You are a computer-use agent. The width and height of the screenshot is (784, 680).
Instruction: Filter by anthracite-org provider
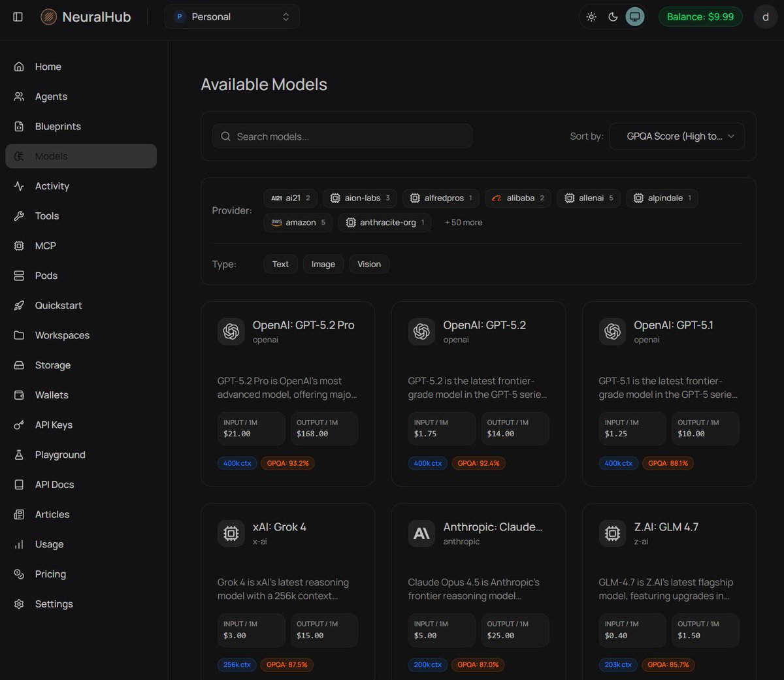point(384,223)
